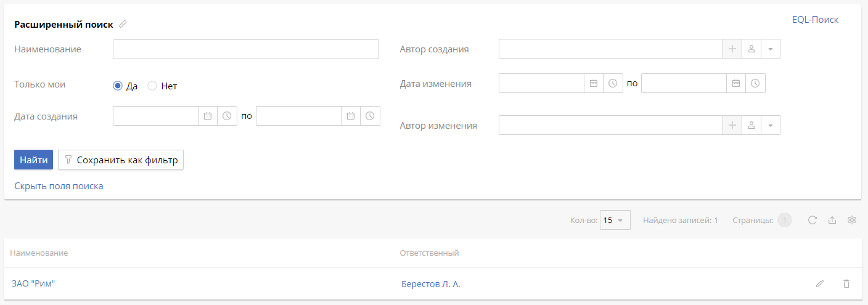Open calendar for Дата изменения end date
The width and height of the screenshot is (868, 305).
tap(736, 83)
